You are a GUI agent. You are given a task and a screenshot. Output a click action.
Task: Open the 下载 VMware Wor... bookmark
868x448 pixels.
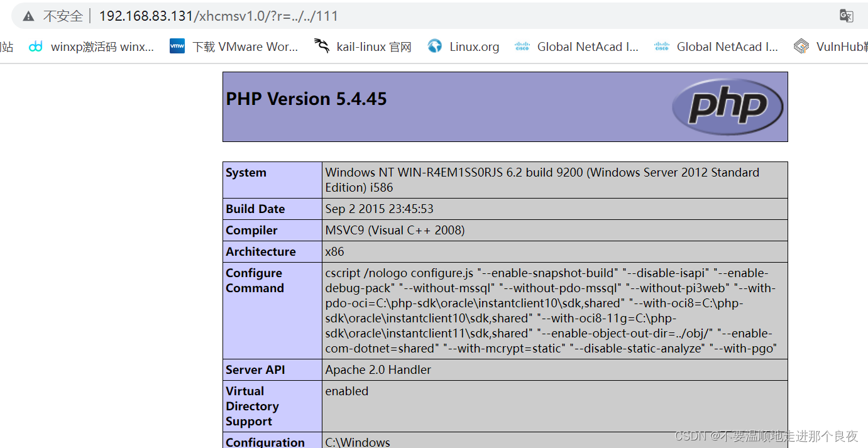coord(245,46)
